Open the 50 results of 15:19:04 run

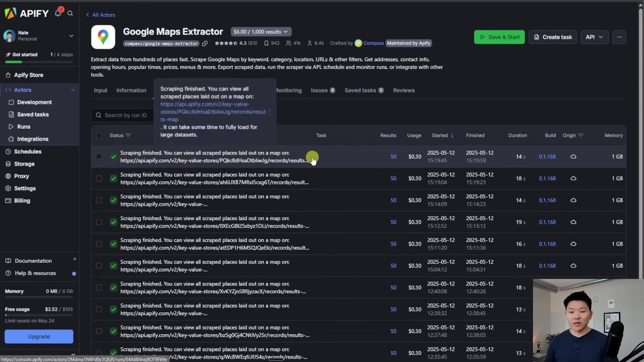(393, 179)
